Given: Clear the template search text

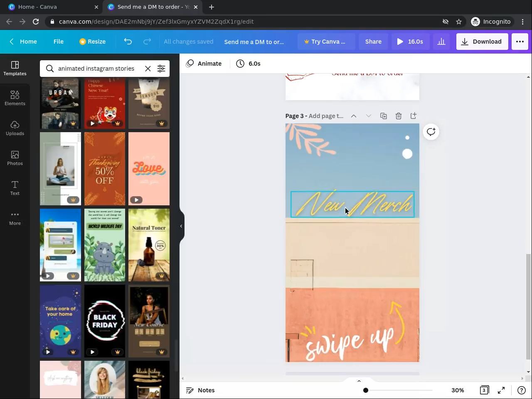Looking at the screenshot, I should pyautogui.click(x=148, y=69).
